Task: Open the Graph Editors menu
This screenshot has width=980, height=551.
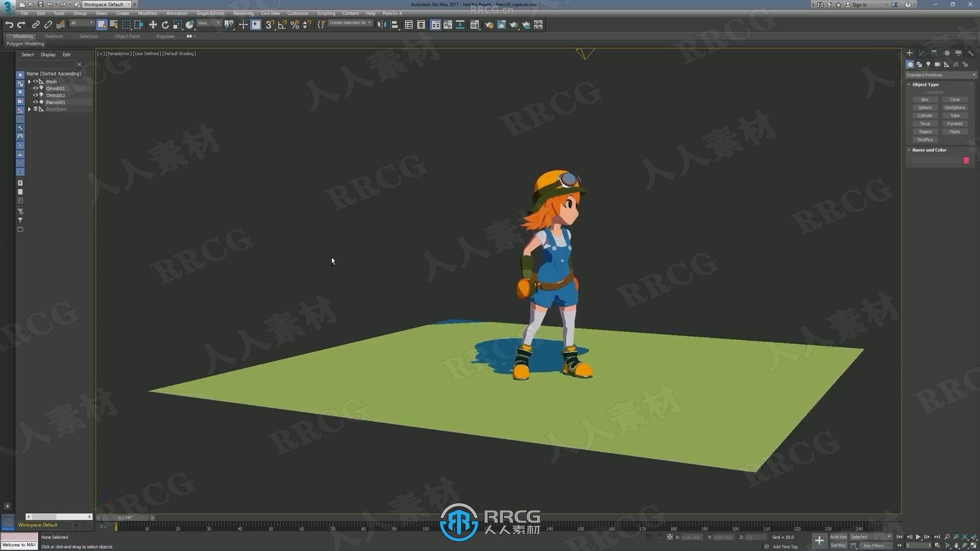Action: pyautogui.click(x=210, y=13)
